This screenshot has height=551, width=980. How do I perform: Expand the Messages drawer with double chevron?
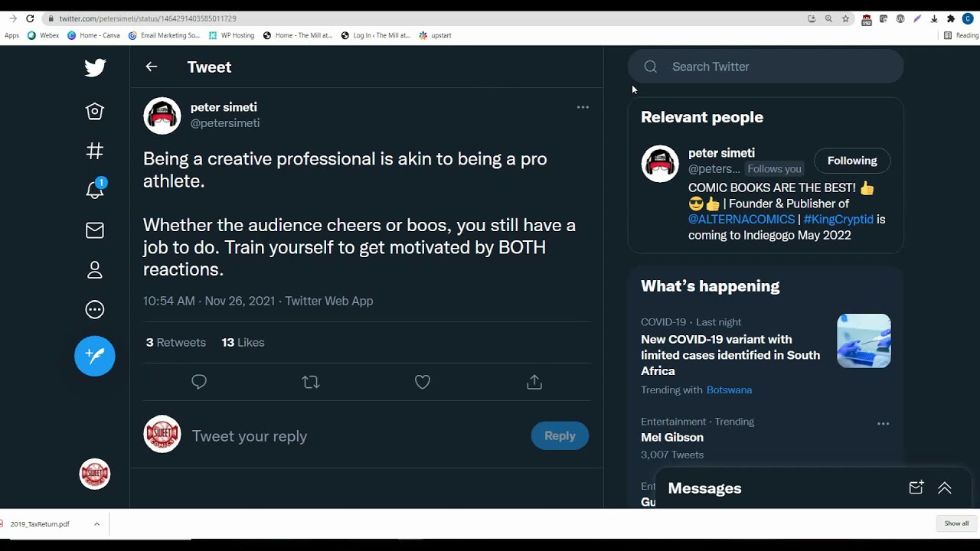point(945,488)
